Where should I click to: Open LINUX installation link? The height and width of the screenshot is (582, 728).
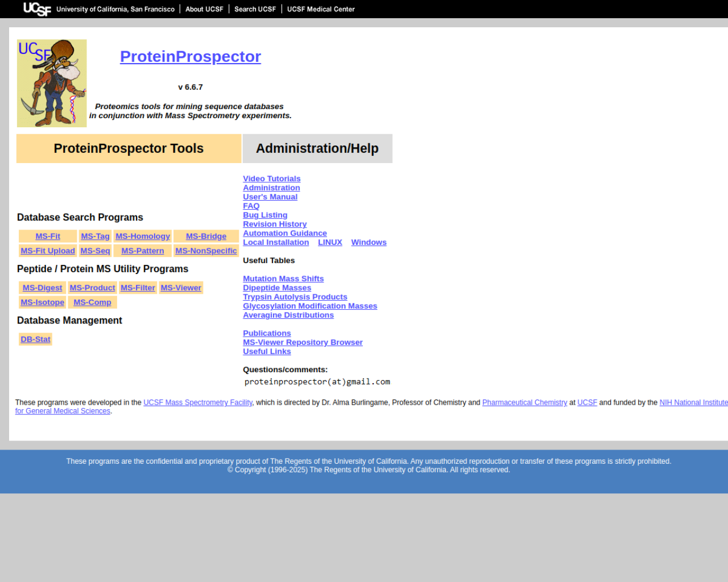click(x=330, y=242)
